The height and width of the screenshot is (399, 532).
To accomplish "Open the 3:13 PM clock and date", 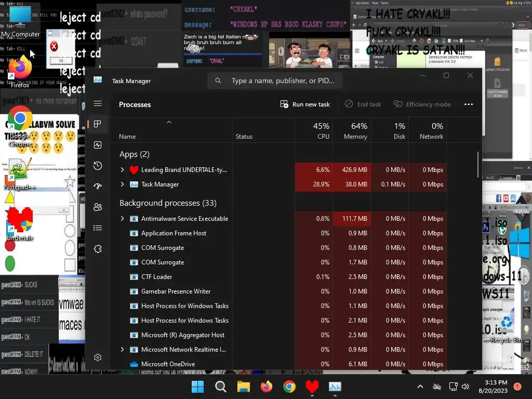I will (x=493, y=387).
